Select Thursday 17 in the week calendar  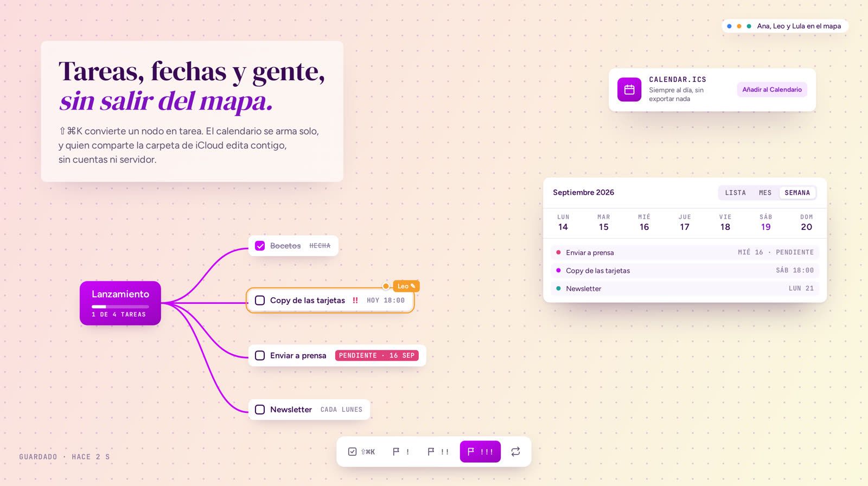tap(685, 222)
